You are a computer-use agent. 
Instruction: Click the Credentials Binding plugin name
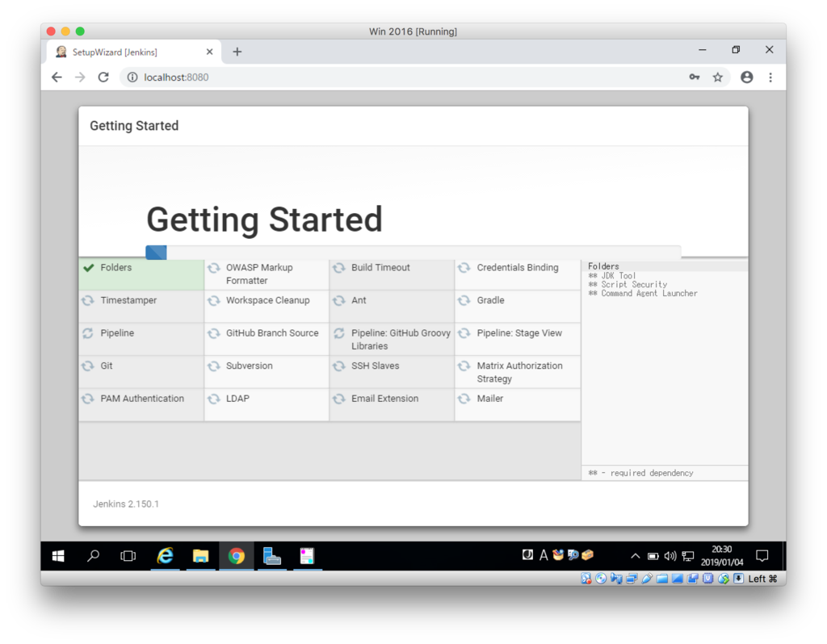pyautogui.click(x=518, y=268)
